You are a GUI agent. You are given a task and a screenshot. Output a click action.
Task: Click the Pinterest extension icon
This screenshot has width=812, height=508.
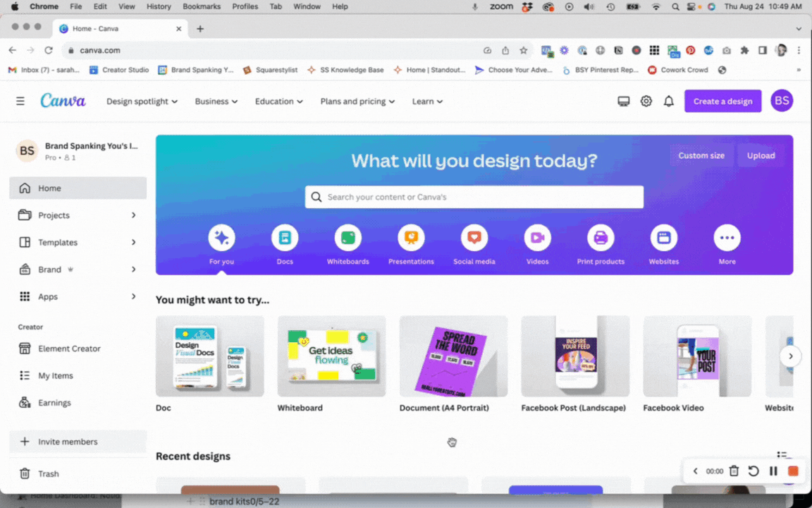690,50
